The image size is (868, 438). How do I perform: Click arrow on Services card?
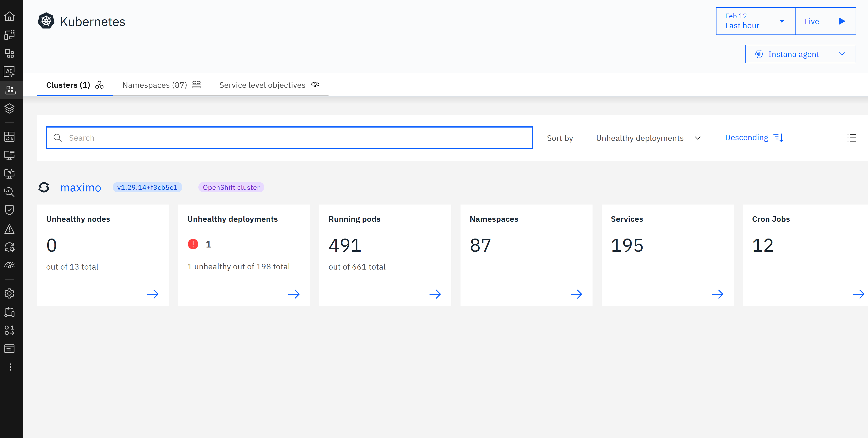pos(717,294)
